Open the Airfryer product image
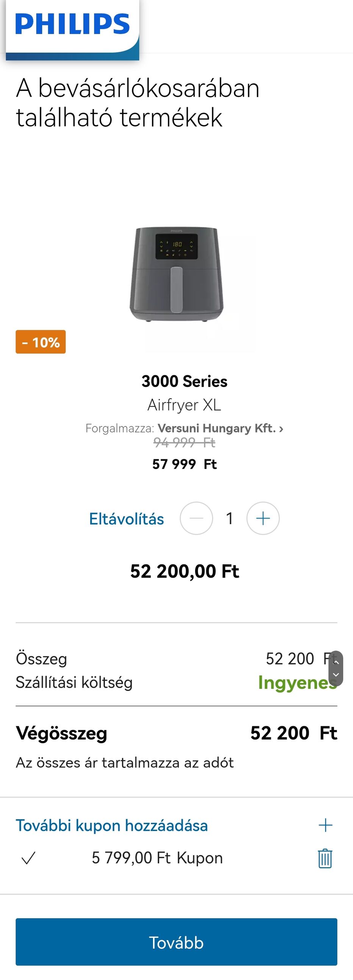 (x=176, y=274)
